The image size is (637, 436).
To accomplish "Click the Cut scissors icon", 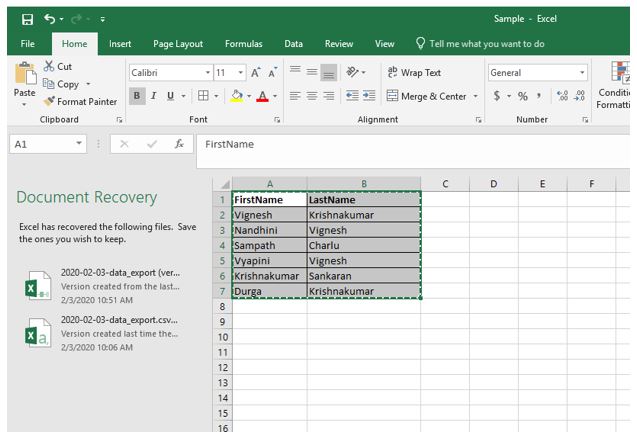I will 49,66.
